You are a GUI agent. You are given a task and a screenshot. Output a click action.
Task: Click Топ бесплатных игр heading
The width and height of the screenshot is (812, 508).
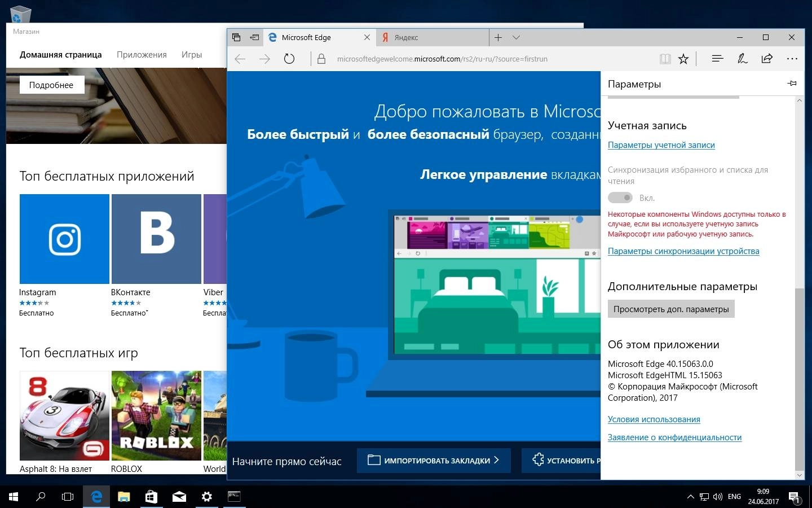pos(79,353)
